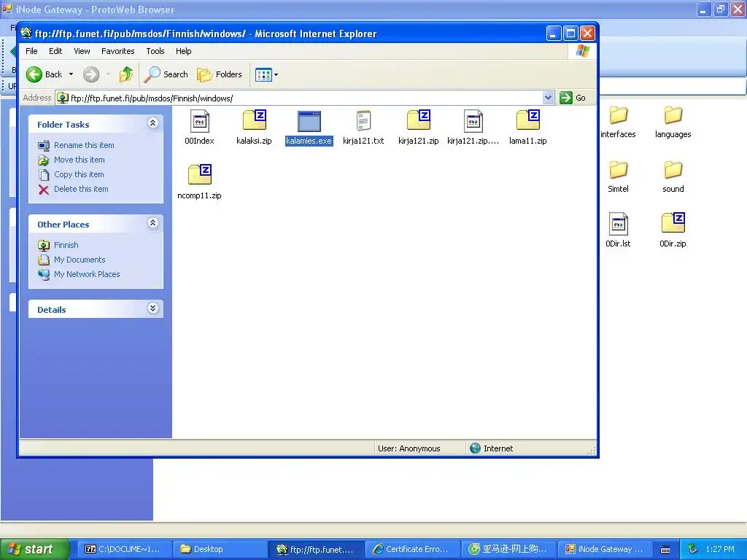Select the 0Dir.lst file in the background window
747x560 pixels.
click(619, 224)
